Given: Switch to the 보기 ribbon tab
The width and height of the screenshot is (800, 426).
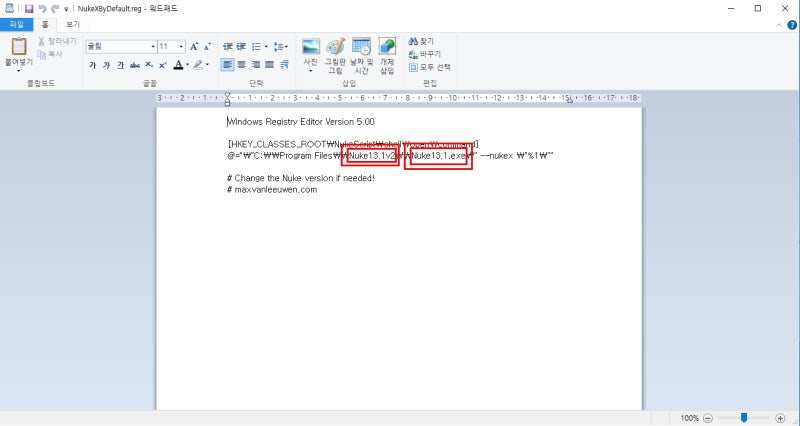Looking at the screenshot, I should pos(73,24).
